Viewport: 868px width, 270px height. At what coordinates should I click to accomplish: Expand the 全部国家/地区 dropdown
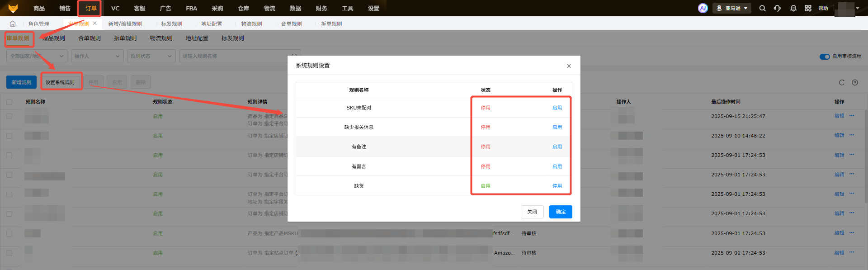coord(37,56)
